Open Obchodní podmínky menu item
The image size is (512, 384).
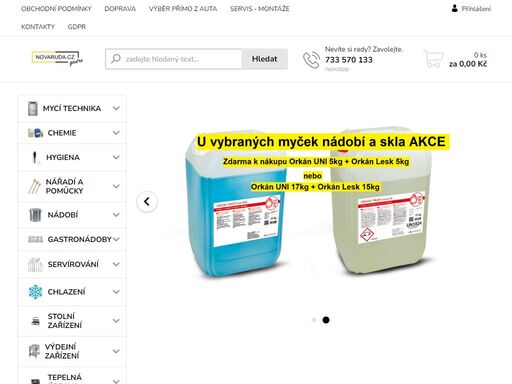pyautogui.click(x=56, y=9)
